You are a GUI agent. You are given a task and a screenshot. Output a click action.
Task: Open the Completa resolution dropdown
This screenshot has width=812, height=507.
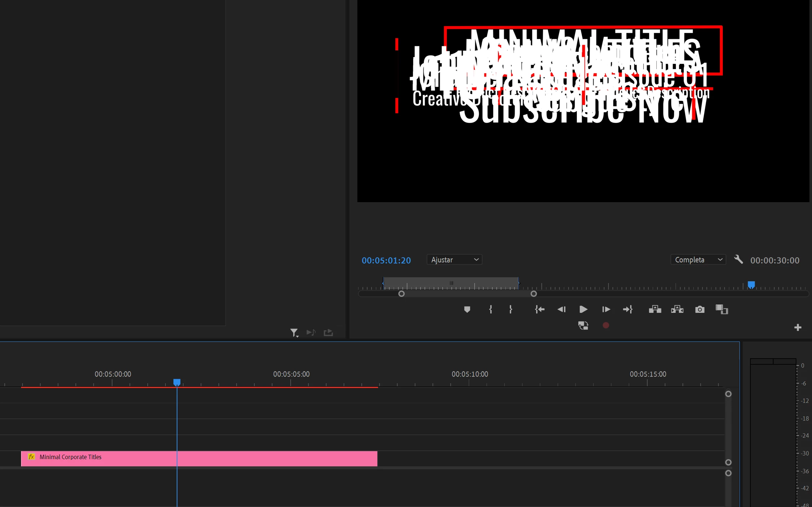click(x=698, y=260)
